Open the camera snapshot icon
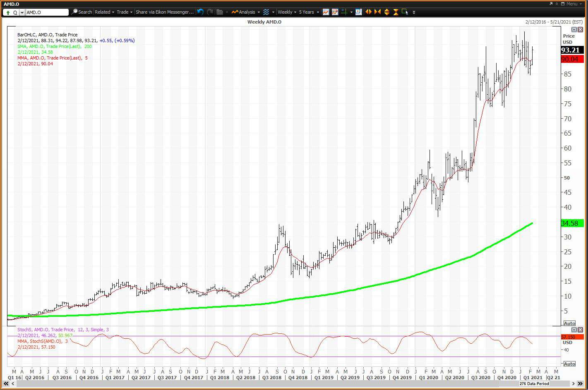 [220, 12]
